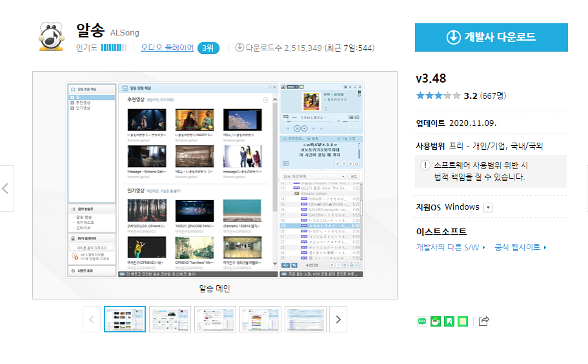
Task: Click the 인기도 label text
Action: coord(86,48)
